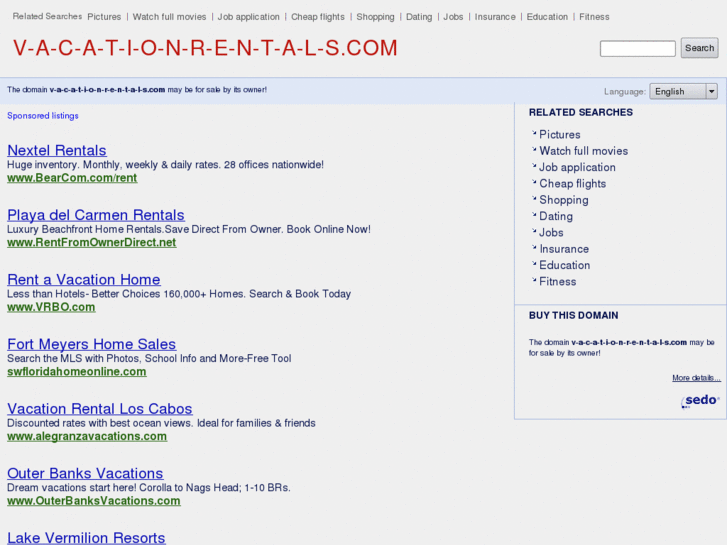Open Nextel Rentals listing title
This screenshot has height=545, width=727.
(57, 150)
